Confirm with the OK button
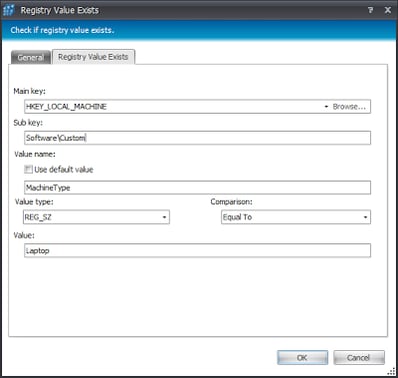Image resolution: width=398 pixels, height=378 pixels. (x=302, y=358)
